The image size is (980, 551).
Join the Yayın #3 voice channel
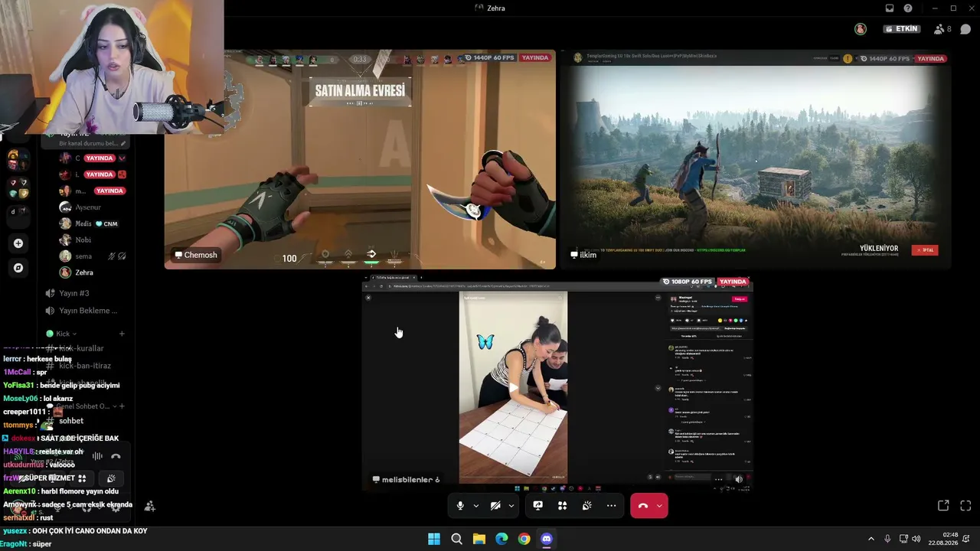click(x=74, y=293)
